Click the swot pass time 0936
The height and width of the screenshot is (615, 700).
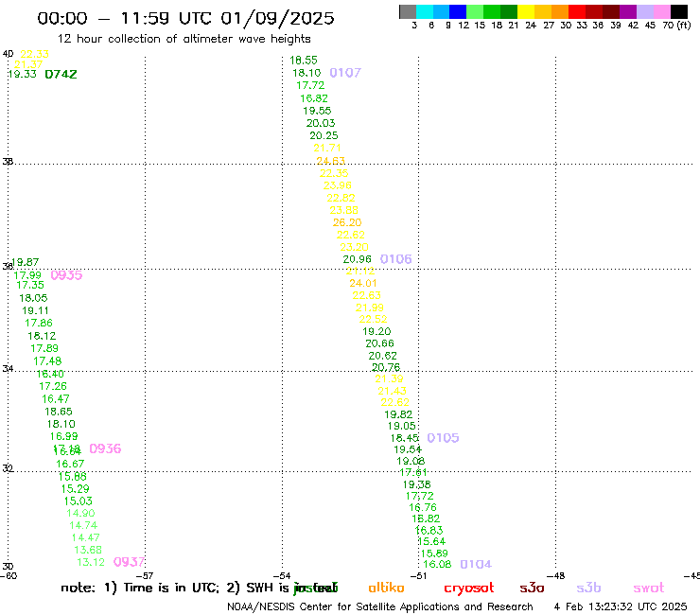click(105, 448)
